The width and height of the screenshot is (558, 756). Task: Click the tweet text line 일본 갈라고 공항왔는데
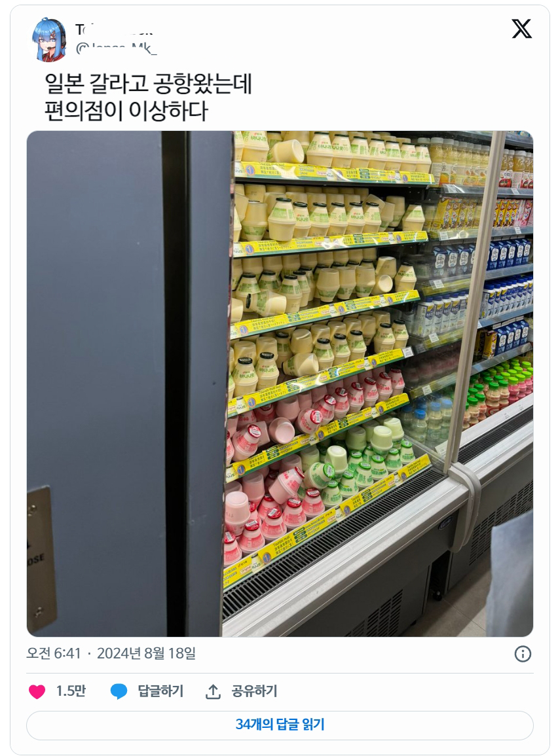[x=149, y=83]
